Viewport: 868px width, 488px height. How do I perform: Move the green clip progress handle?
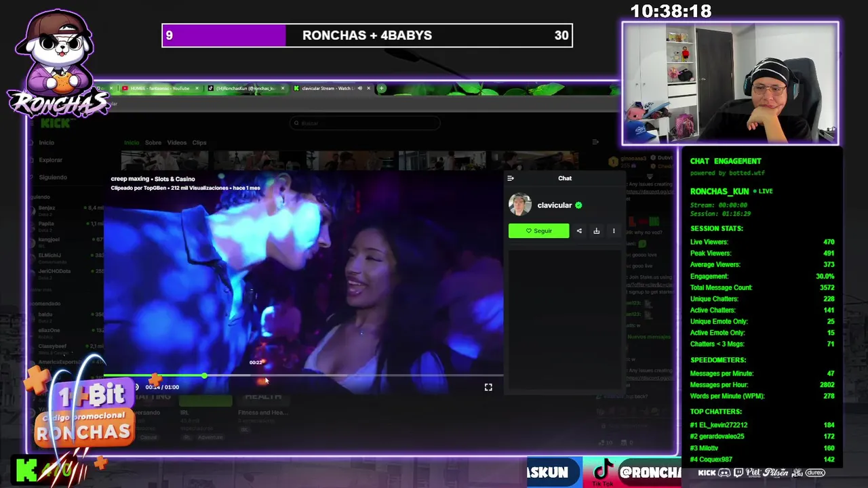[x=204, y=375]
